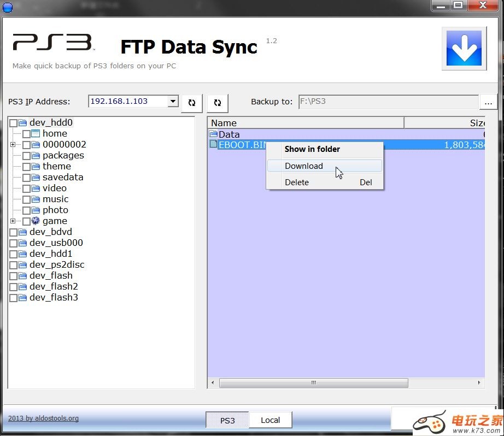The height and width of the screenshot is (436, 504).
Task: Click the home folder icon in tree
Action: [36, 133]
